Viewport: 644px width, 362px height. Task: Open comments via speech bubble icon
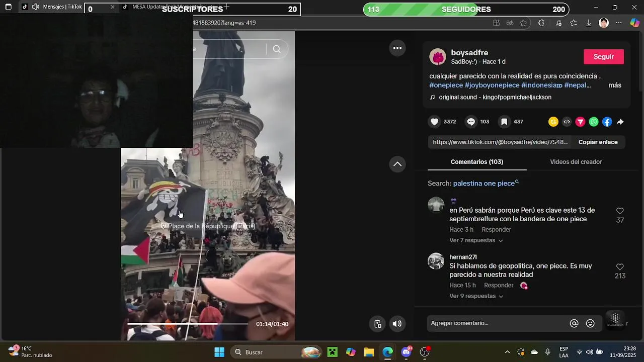[471, 122]
